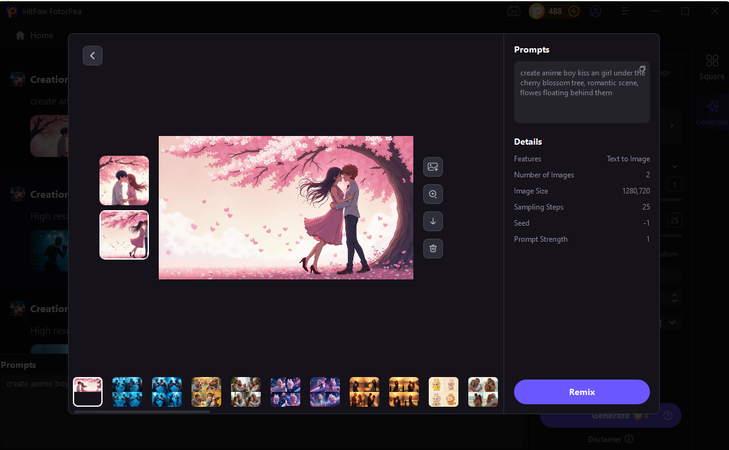Select the first history thumbnail in bottom strip
729x450 pixels.
[x=88, y=392]
